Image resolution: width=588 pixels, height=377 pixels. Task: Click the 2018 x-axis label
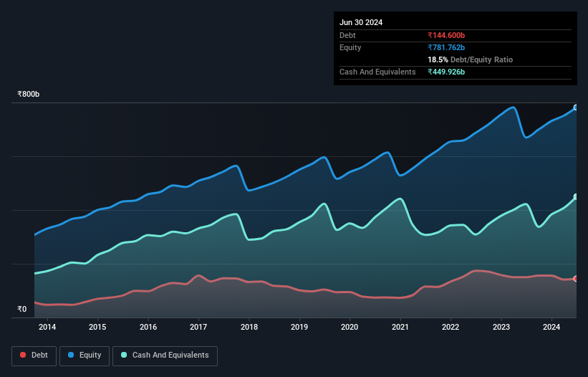click(x=249, y=327)
